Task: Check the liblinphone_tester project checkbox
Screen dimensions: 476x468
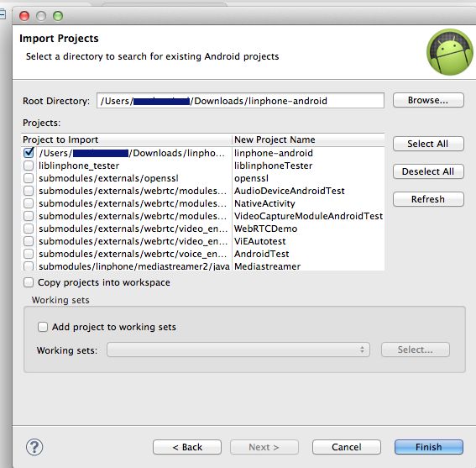Action: click(29, 166)
